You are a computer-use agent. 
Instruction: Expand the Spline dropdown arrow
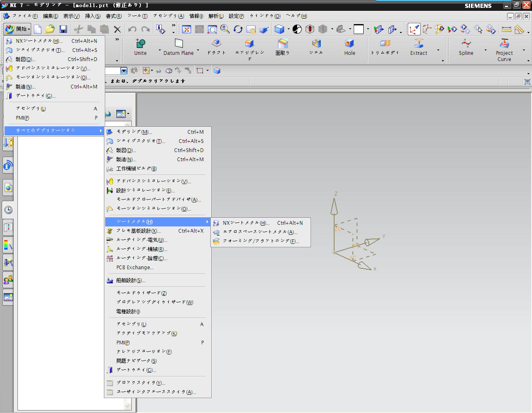pos(485,50)
